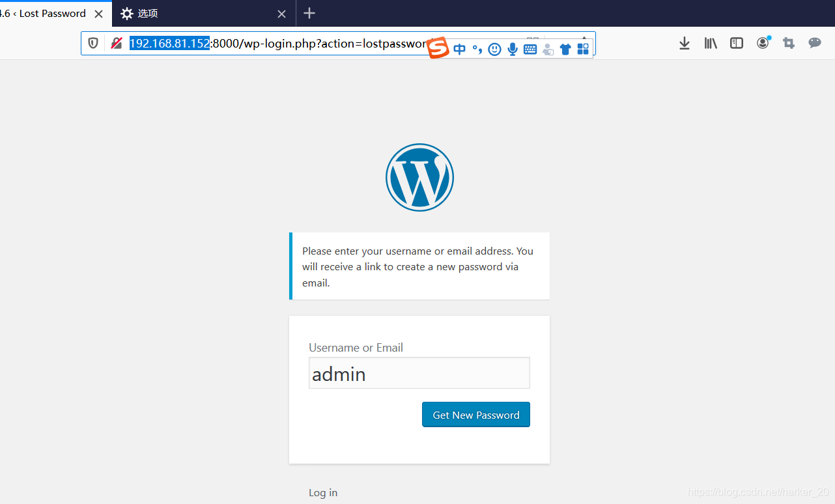
Task: Close the 选项 tab
Action: [281, 14]
